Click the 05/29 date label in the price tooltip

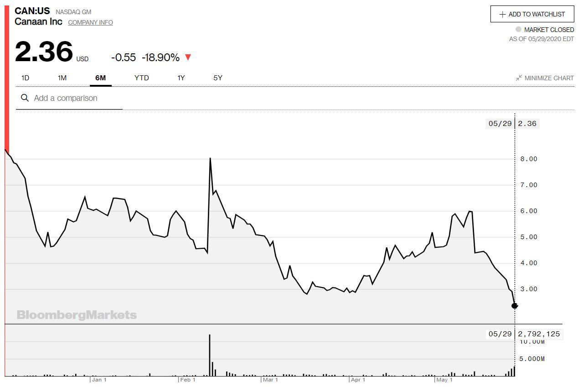pyautogui.click(x=500, y=124)
